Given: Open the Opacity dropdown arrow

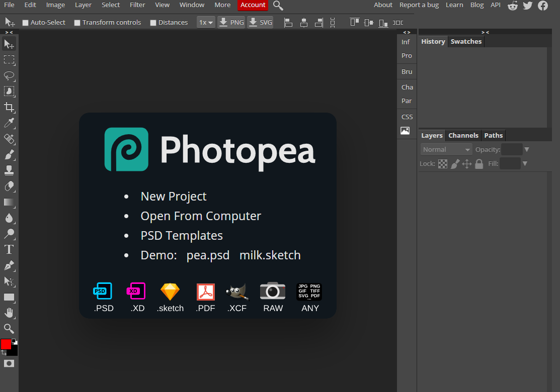Looking at the screenshot, I should (526, 149).
